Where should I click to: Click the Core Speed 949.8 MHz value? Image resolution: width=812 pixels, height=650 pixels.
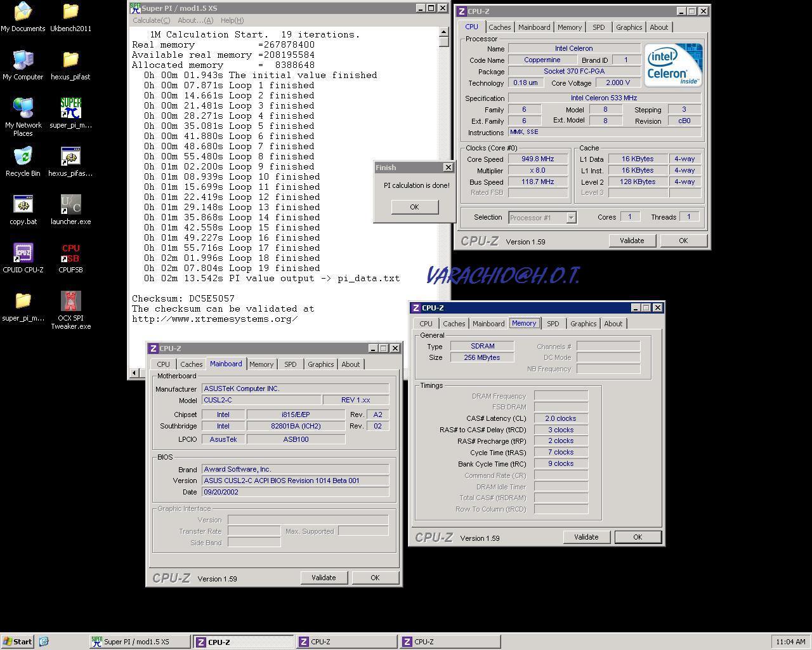coord(538,159)
